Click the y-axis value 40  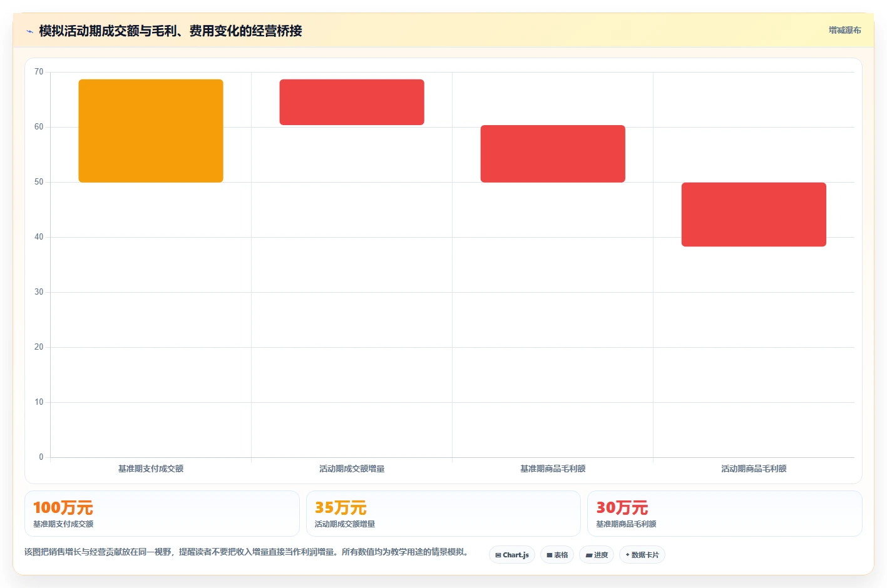click(x=39, y=237)
